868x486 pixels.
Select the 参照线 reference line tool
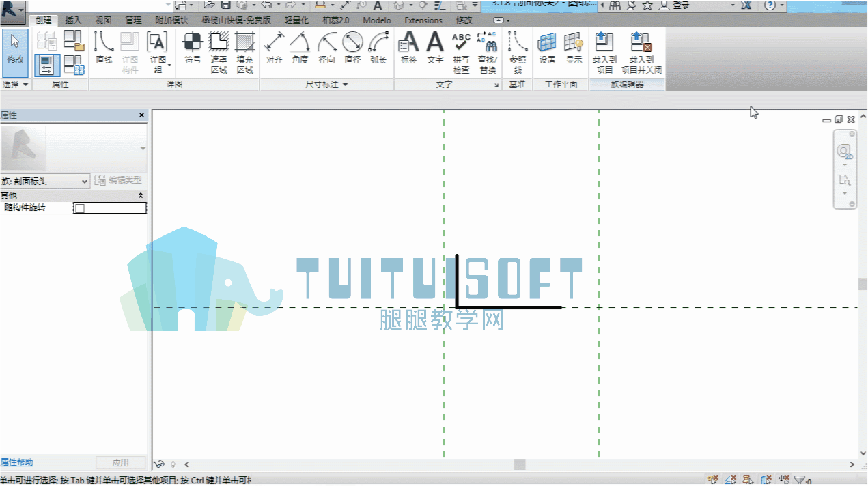click(518, 53)
